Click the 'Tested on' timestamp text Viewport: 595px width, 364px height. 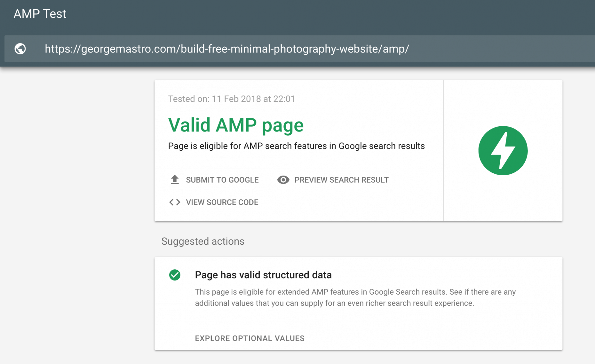point(231,99)
